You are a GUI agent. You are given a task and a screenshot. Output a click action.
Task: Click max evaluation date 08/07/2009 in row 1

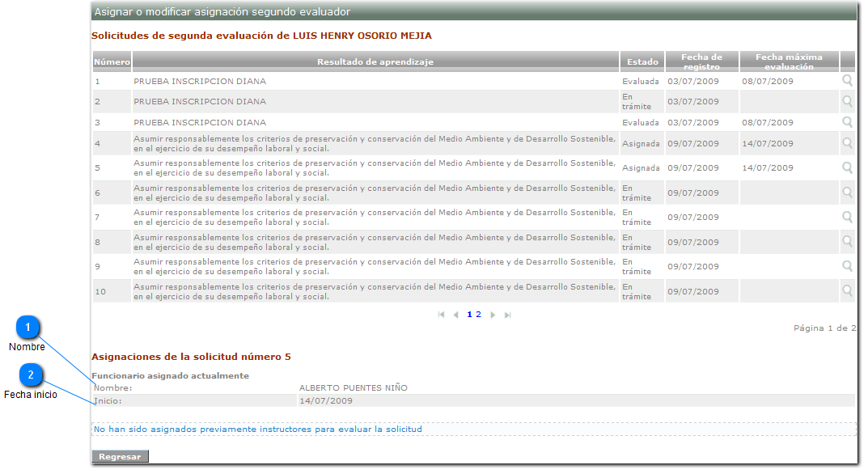[x=768, y=81]
